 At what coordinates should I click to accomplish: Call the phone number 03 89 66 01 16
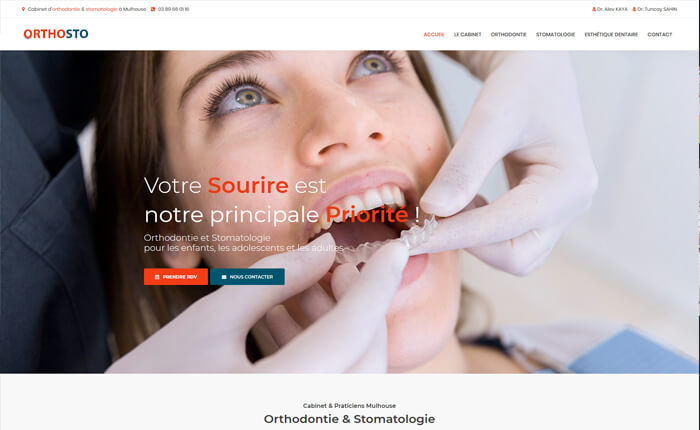click(173, 9)
